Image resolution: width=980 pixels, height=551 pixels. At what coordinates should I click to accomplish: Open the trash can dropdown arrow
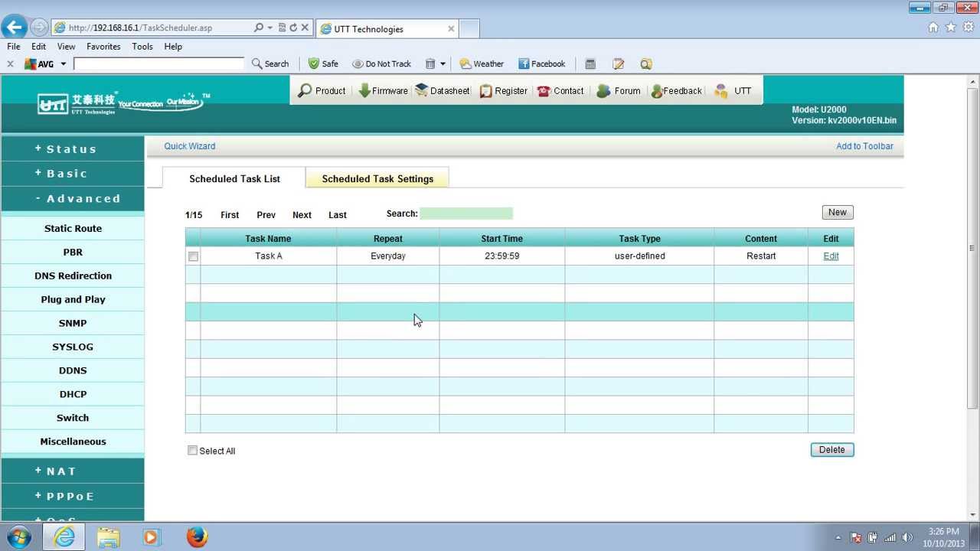443,64
